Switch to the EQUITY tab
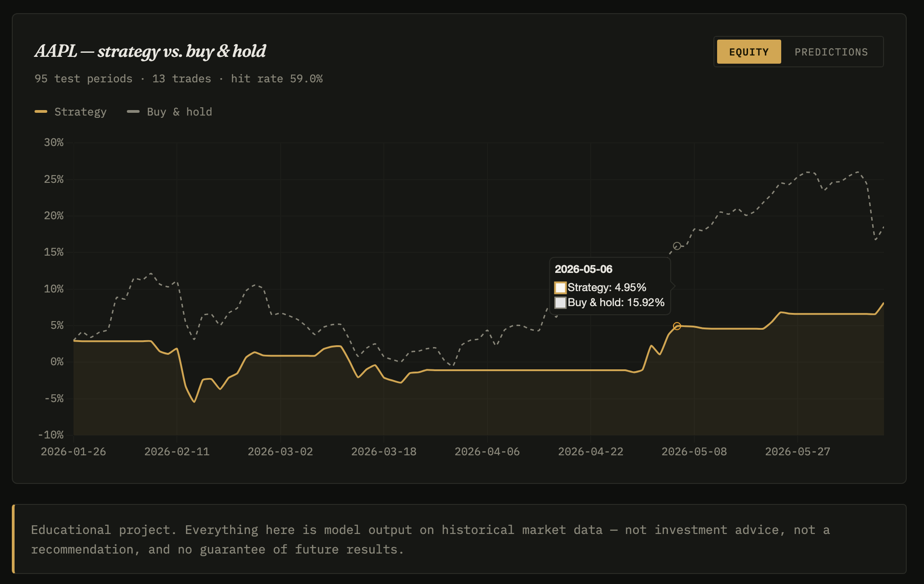Screen dimensions: 924x584 (749, 52)
